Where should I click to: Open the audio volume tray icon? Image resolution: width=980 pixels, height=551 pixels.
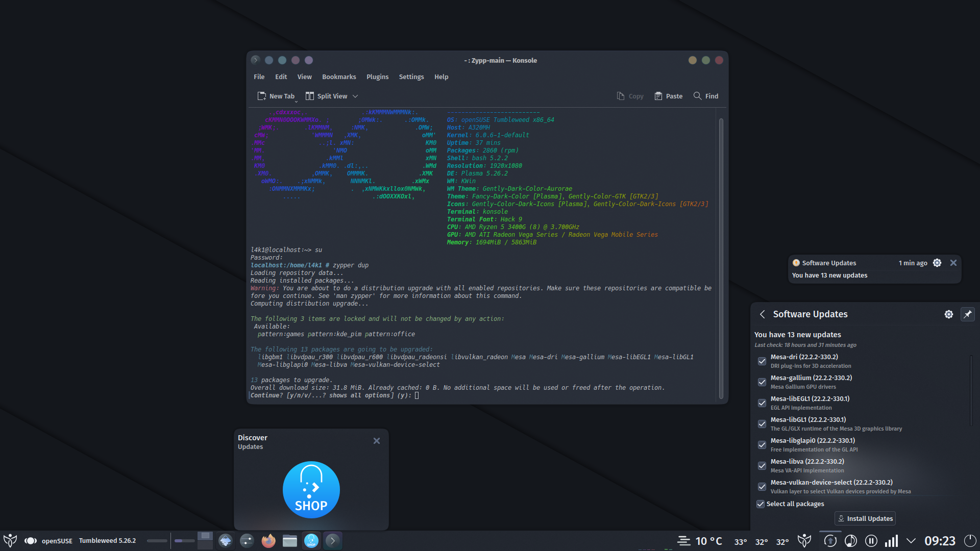[851, 541]
